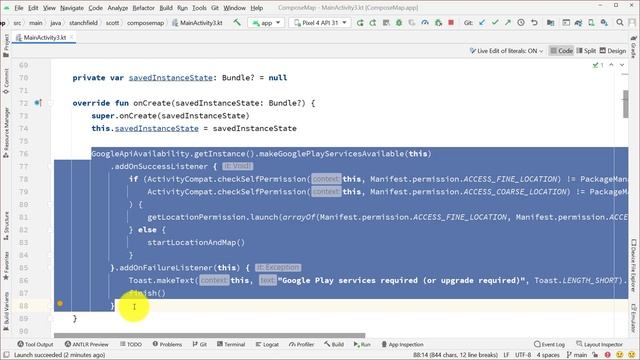Click the Search Everywhere magnifier icon
Image resolution: width=640 pixels, height=360 pixels.
point(620,23)
